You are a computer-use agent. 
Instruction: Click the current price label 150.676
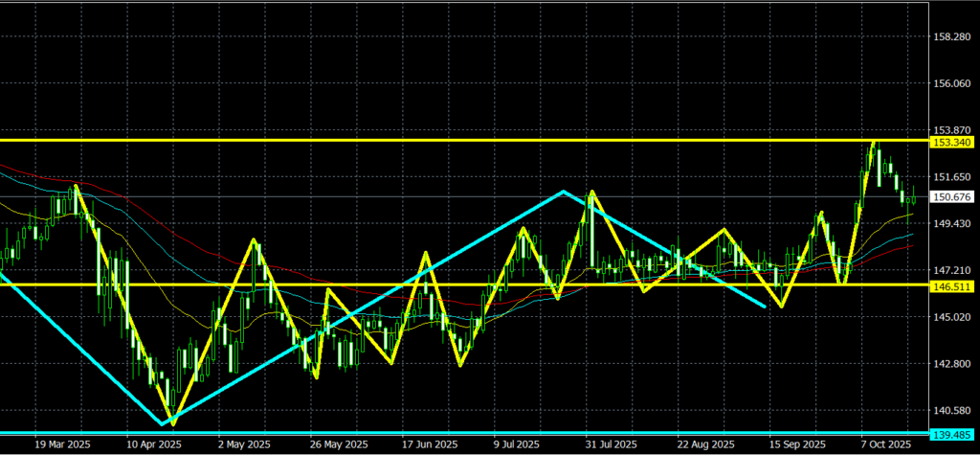pos(951,197)
